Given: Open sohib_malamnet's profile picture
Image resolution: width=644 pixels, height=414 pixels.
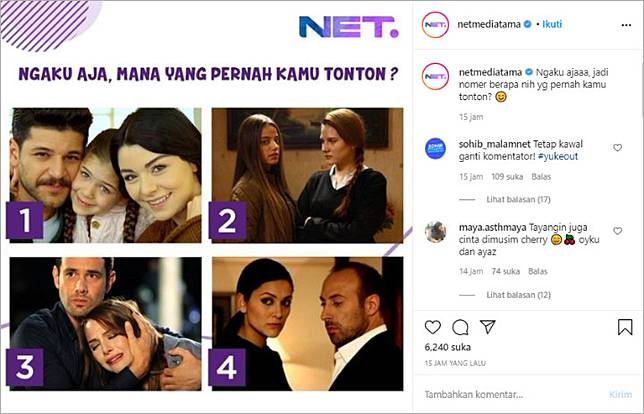Looking at the screenshot, I should pos(435,148).
